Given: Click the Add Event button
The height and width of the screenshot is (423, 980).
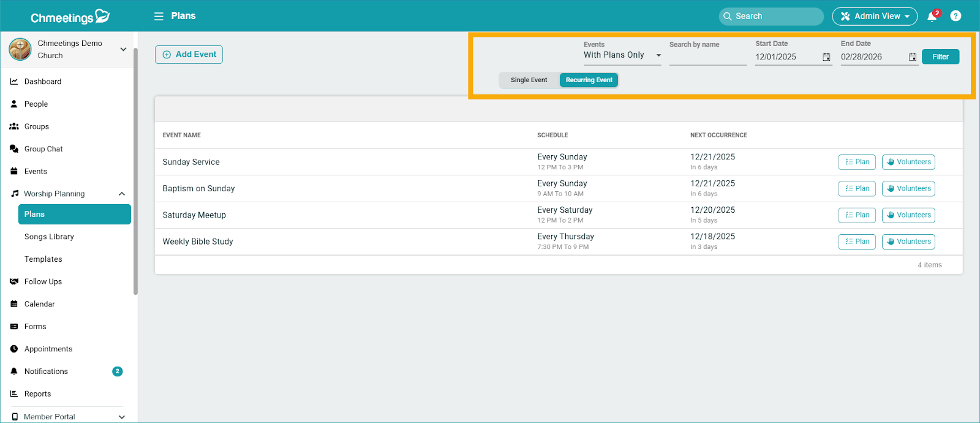Looking at the screenshot, I should click(x=189, y=55).
